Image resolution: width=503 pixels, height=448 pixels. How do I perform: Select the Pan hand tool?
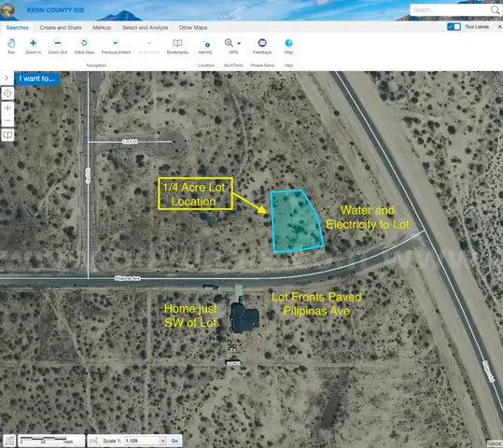point(11,47)
